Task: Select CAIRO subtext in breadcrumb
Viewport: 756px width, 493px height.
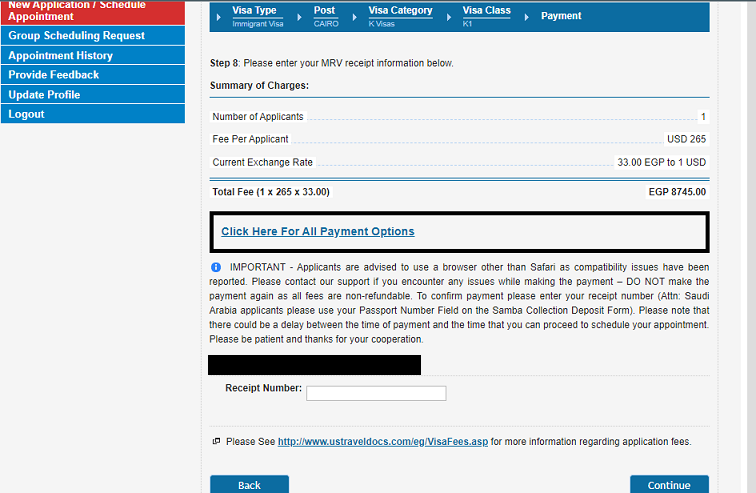Action: 326,24
